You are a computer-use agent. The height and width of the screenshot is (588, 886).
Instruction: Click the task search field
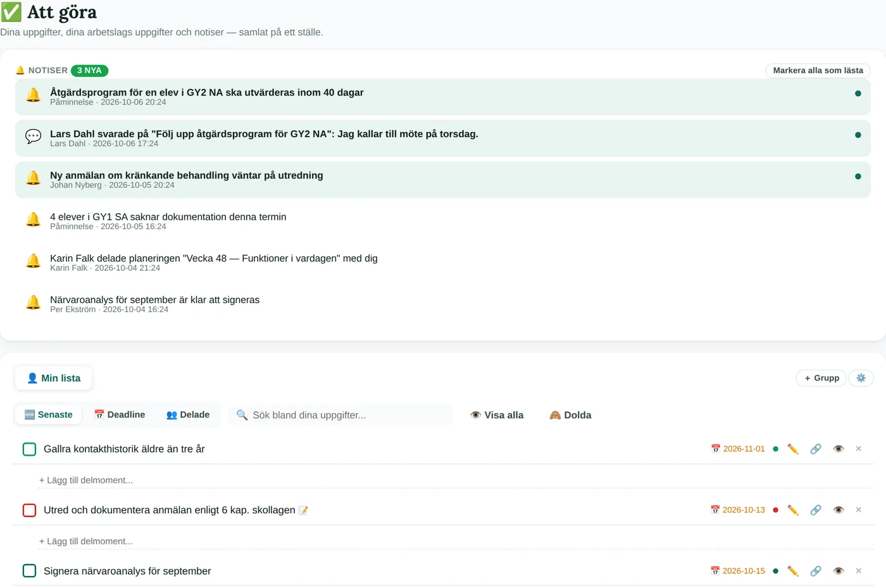click(341, 415)
